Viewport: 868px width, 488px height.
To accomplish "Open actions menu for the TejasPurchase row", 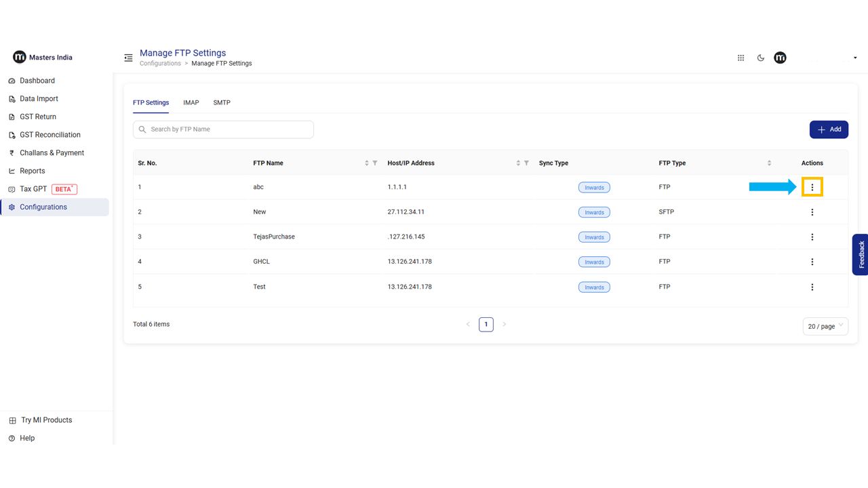I will (x=812, y=237).
